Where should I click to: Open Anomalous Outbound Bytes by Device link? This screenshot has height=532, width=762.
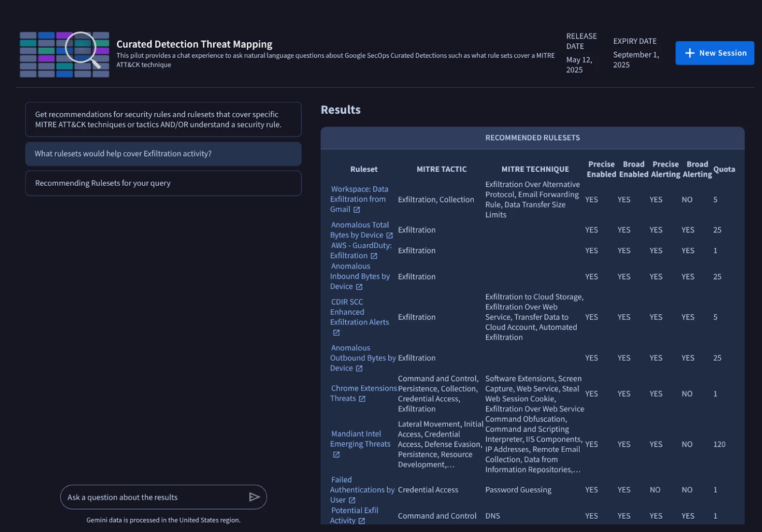(363, 358)
